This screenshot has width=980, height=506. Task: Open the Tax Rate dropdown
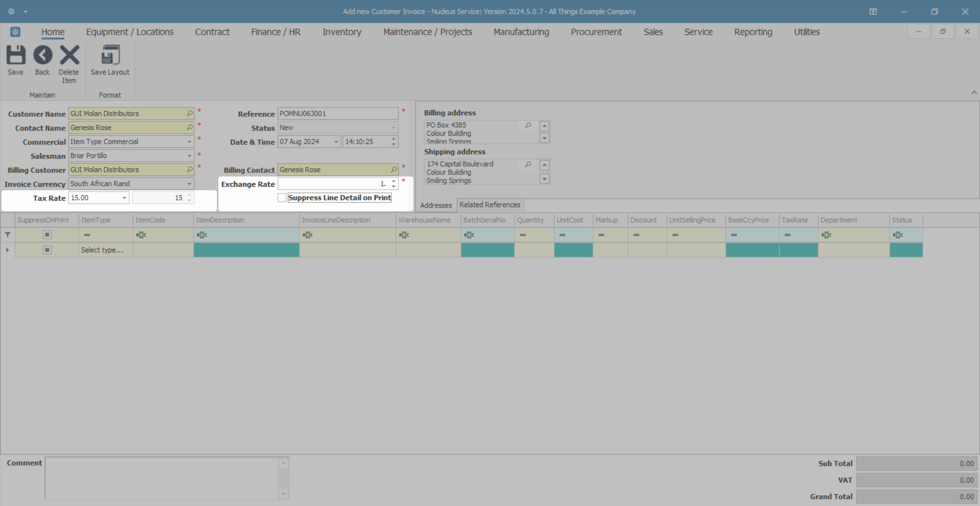[x=124, y=198]
